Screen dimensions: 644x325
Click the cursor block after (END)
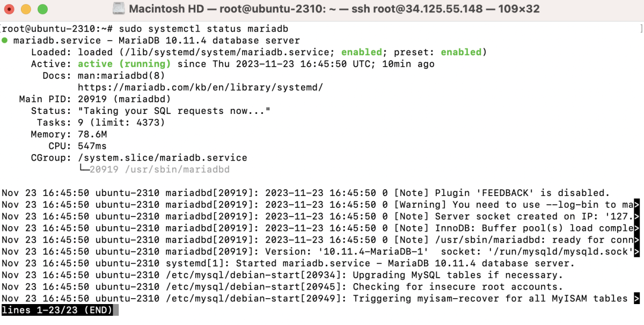[x=116, y=310]
